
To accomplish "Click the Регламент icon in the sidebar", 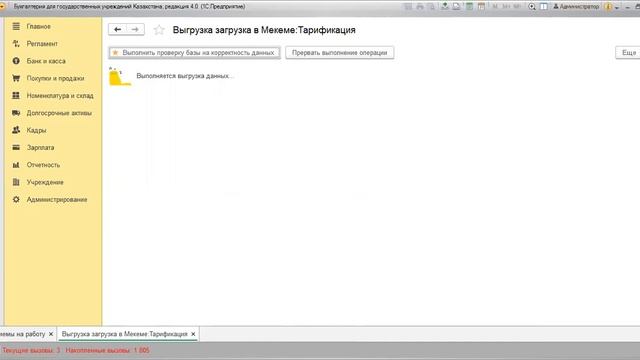I will click(x=16, y=44).
